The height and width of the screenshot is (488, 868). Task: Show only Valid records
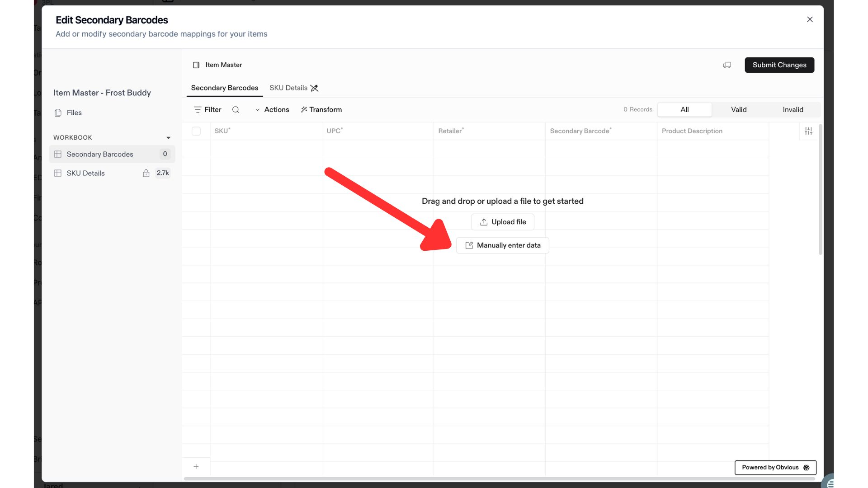tap(739, 109)
